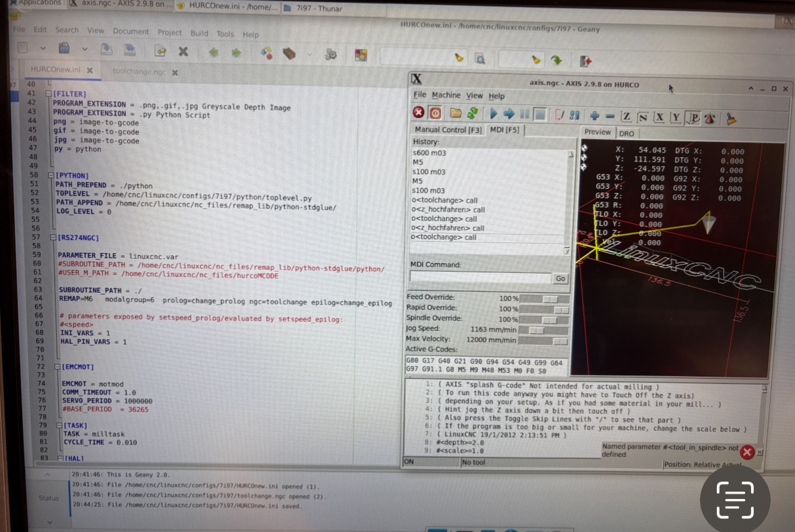Collapse the [EMCMOT] section fold marker
The width and height of the screenshot is (795, 532).
click(57, 367)
